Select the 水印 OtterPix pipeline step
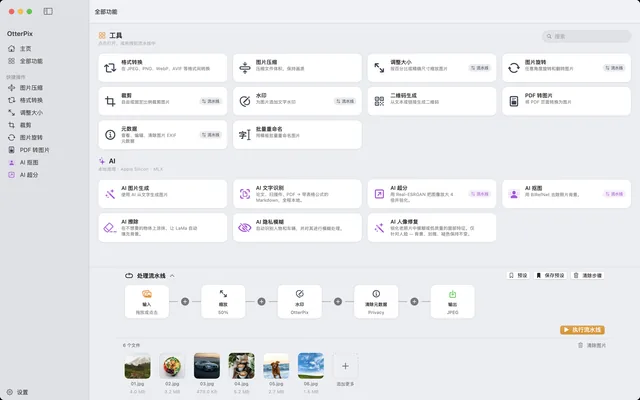640x400 pixels. (300, 302)
